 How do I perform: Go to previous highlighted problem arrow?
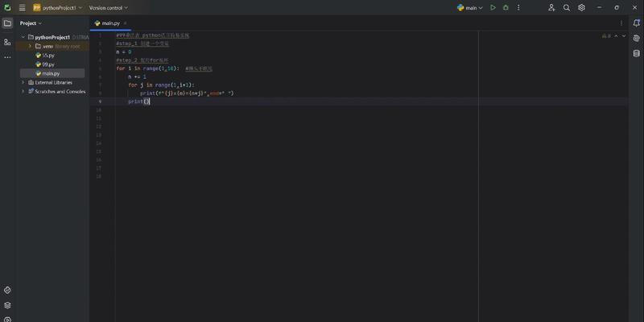616,36
